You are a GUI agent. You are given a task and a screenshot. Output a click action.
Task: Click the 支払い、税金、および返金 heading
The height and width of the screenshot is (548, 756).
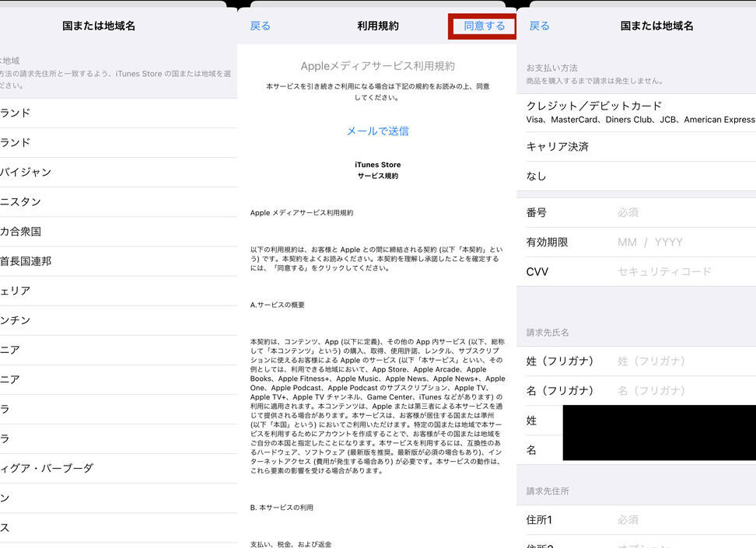(291, 544)
